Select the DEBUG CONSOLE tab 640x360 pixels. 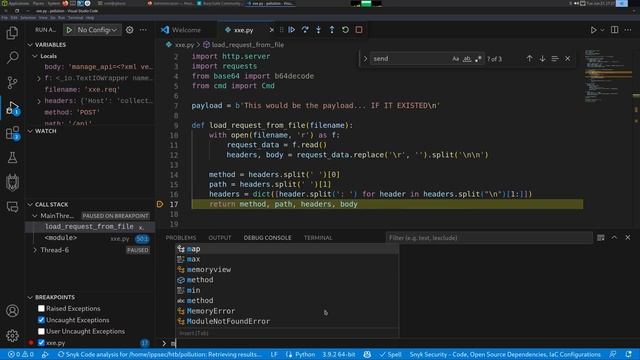pyautogui.click(x=267, y=238)
